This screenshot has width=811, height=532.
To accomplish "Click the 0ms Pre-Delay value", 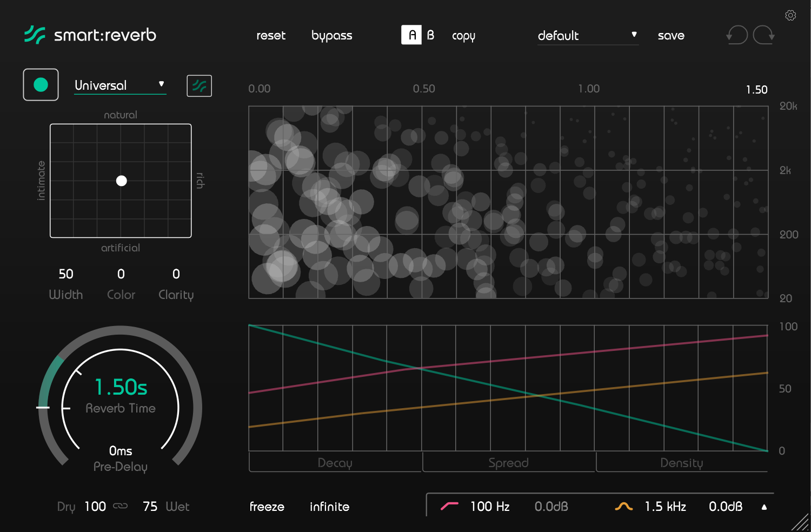I will click(121, 451).
